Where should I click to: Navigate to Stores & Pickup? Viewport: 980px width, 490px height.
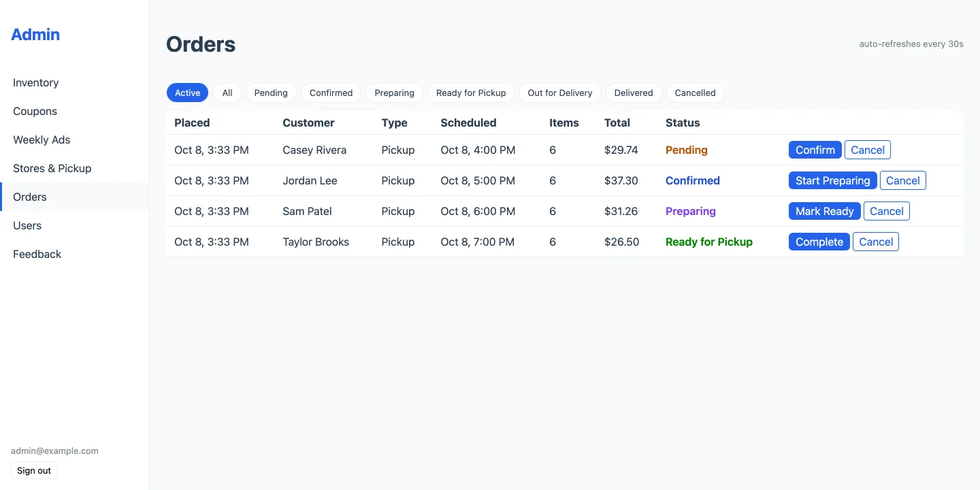click(x=74, y=168)
